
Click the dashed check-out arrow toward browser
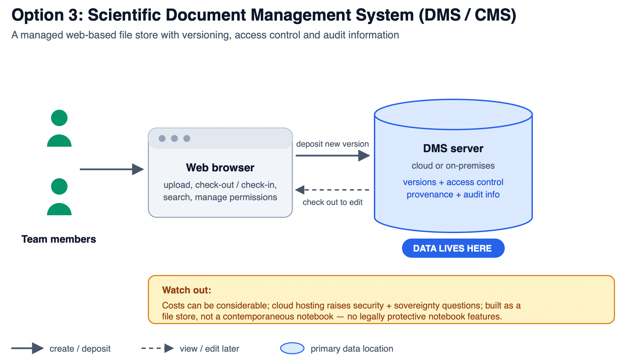coord(332,190)
